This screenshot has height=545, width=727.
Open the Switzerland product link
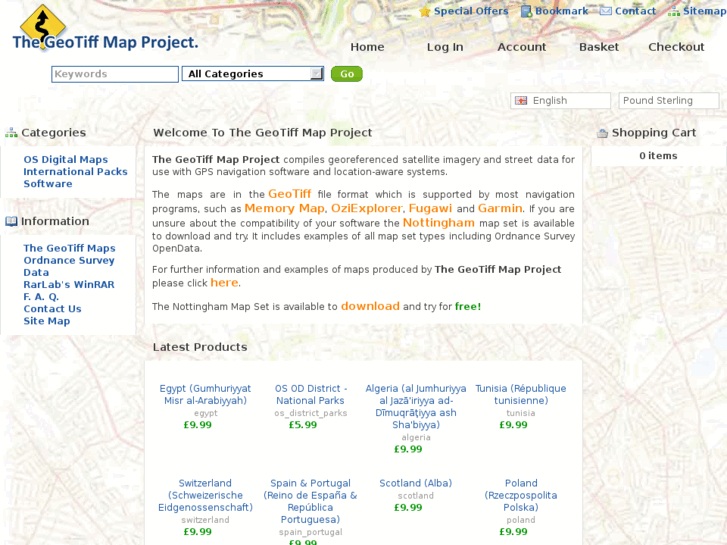[205, 495]
